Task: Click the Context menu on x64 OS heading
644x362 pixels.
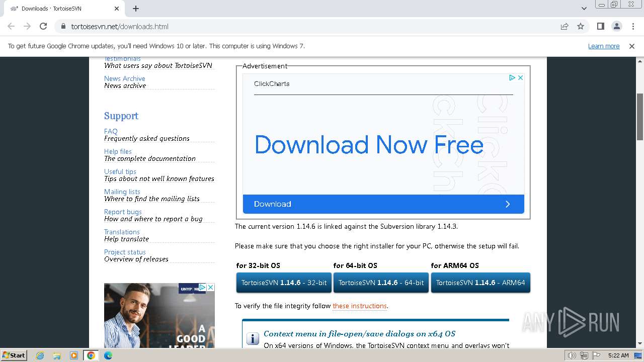Action: (359, 333)
